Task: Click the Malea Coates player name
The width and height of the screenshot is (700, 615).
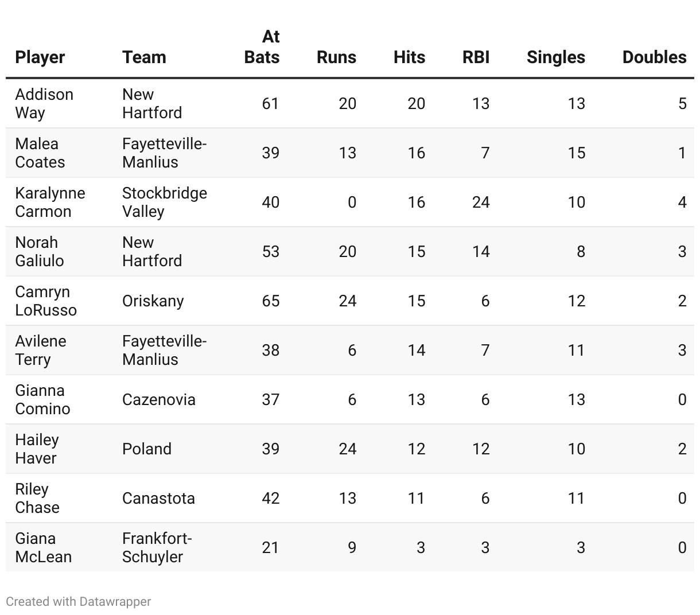Action: point(40,153)
